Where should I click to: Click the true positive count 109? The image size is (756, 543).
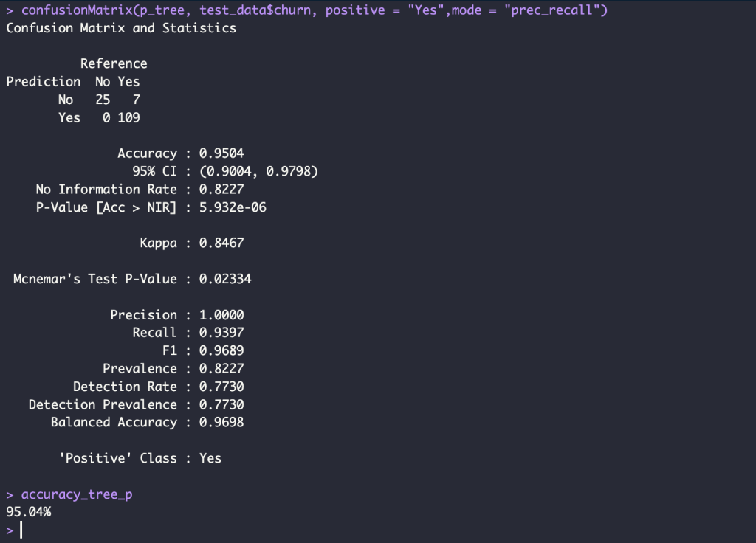(x=128, y=117)
